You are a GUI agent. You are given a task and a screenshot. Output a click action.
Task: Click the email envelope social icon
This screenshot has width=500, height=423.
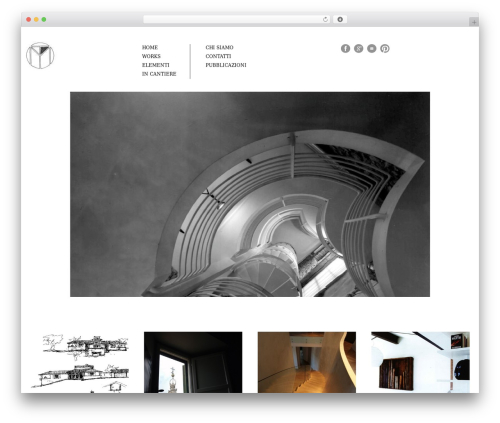click(371, 48)
